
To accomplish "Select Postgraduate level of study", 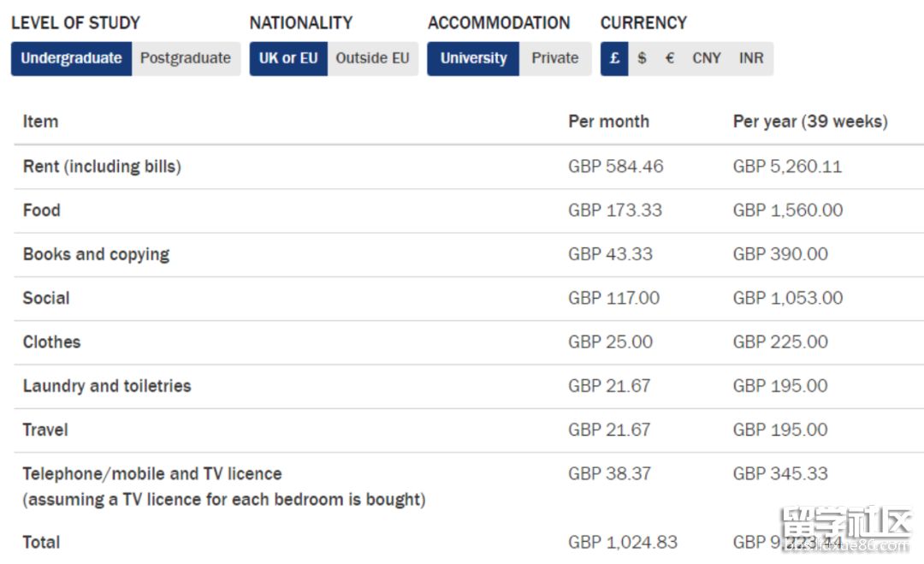I will click(186, 58).
